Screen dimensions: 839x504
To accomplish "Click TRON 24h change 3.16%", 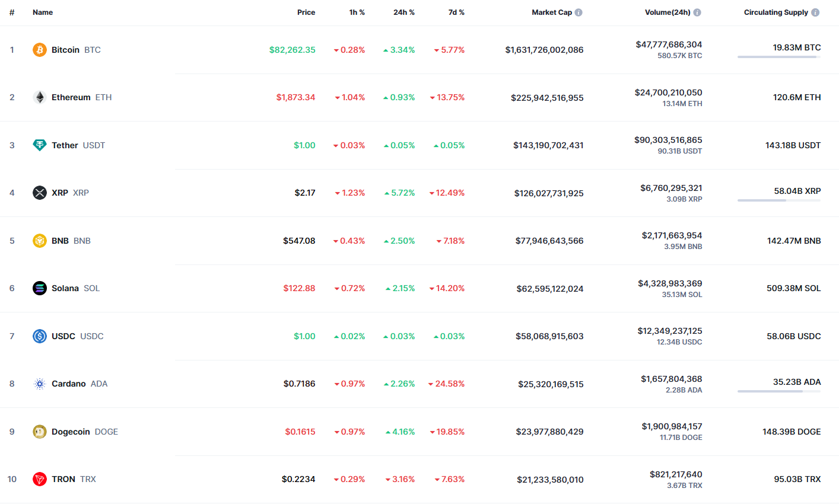I will 400,479.
